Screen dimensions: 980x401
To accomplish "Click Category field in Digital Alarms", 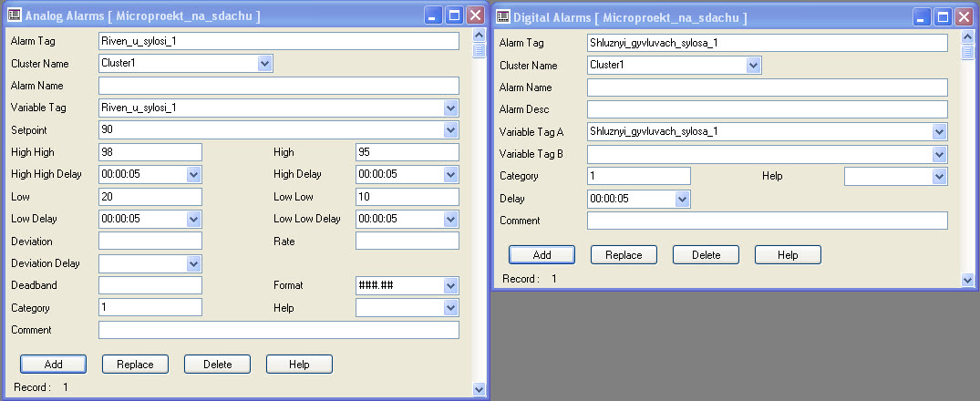I will click(639, 176).
